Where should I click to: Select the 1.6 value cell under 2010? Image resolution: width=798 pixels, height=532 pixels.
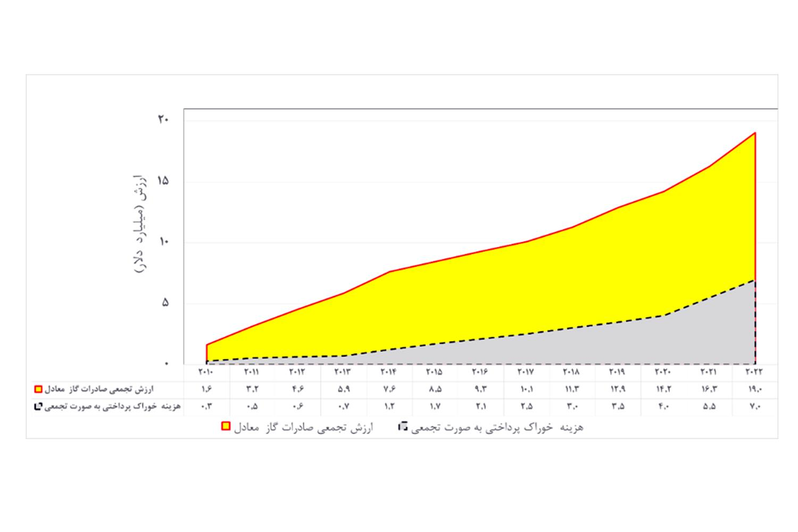pyautogui.click(x=206, y=389)
